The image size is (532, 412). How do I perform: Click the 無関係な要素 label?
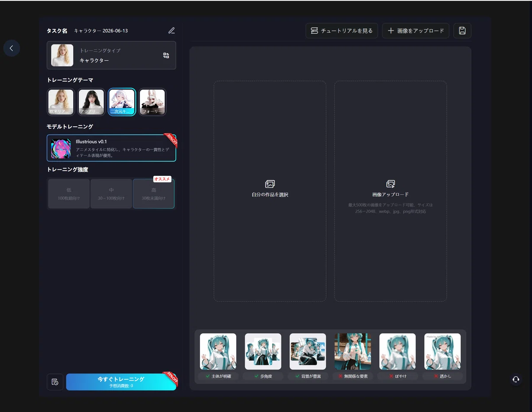click(353, 376)
